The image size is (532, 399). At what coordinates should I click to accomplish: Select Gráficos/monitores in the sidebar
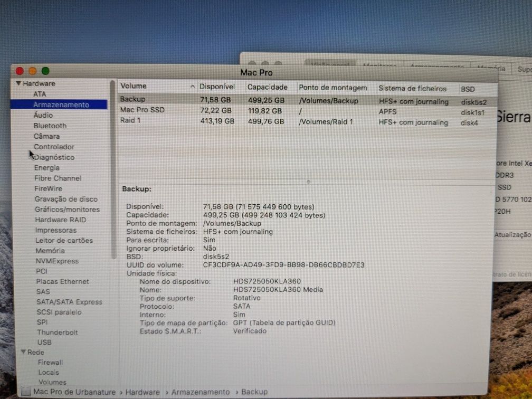pos(67,210)
